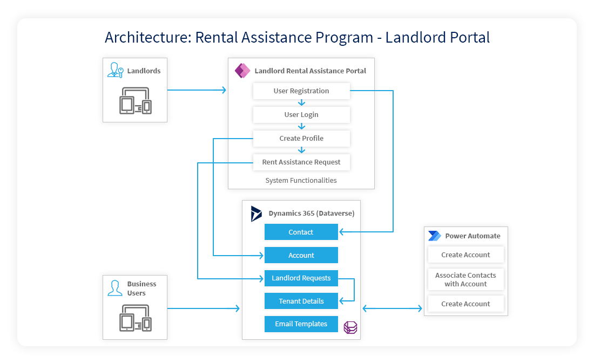Click the Email Templates entity box

click(x=301, y=324)
